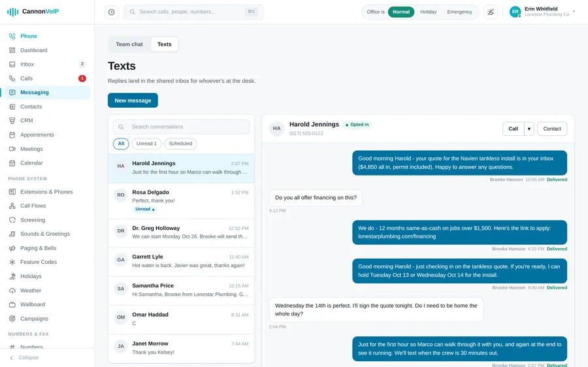The height and width of the screenshot is (367, 588).
Task: Open Contacts in the sidebar
Action: [x=47, y=107]
